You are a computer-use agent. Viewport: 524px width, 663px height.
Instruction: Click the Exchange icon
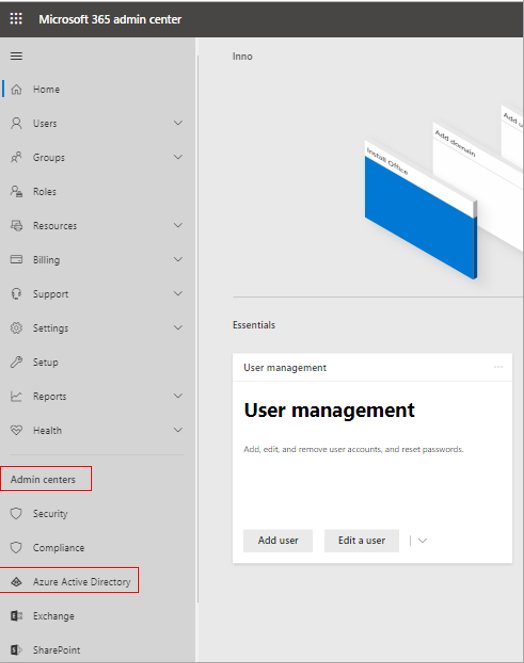[x=16, y=616]
